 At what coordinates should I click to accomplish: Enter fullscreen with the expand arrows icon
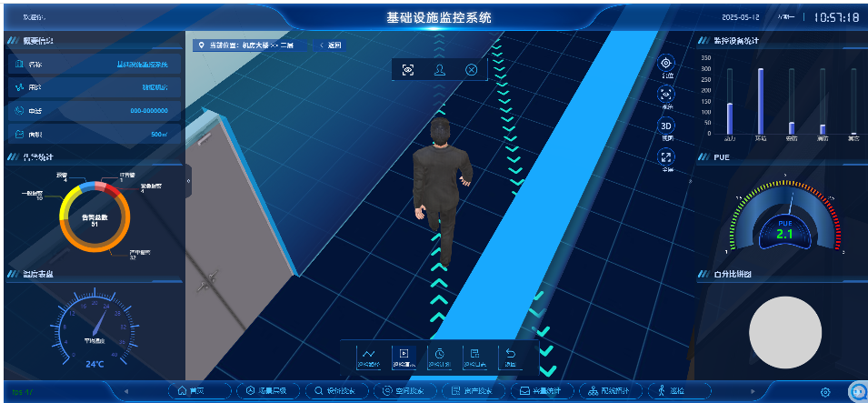[666, 156]
